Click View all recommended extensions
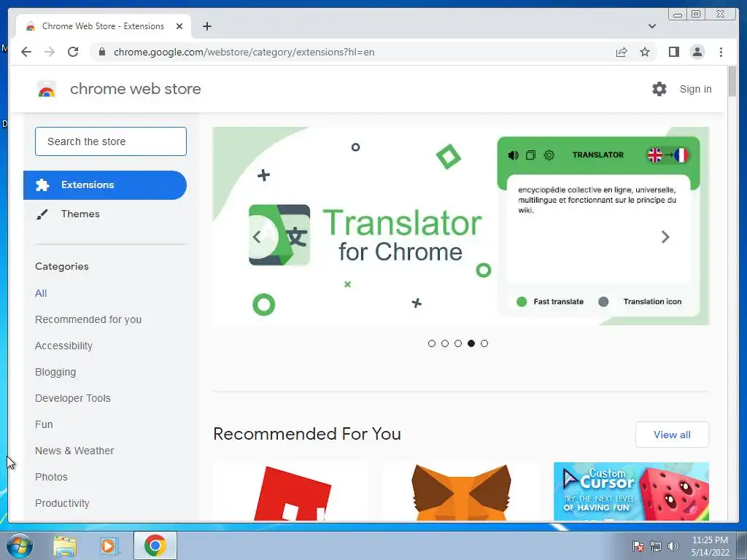The image size is (747, 560). [672, 435]
